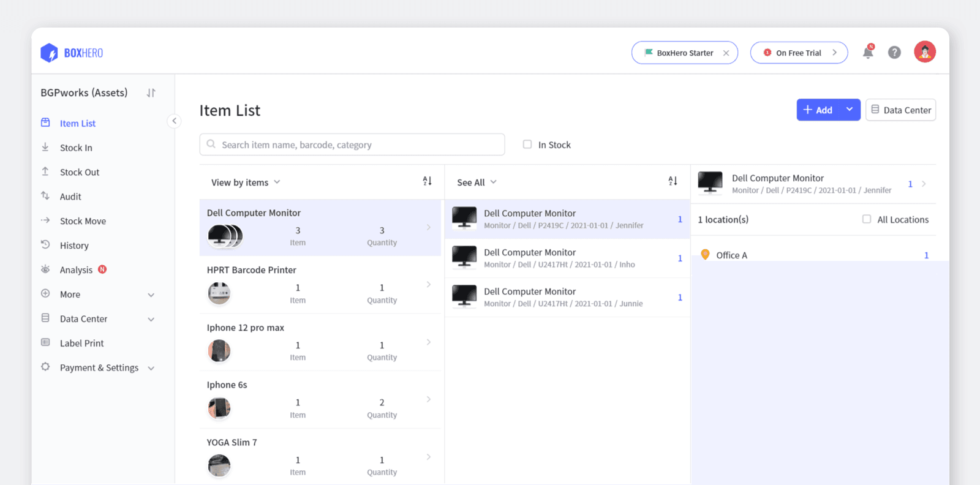
Task: Go to Item List page
Action: [78, 123]
